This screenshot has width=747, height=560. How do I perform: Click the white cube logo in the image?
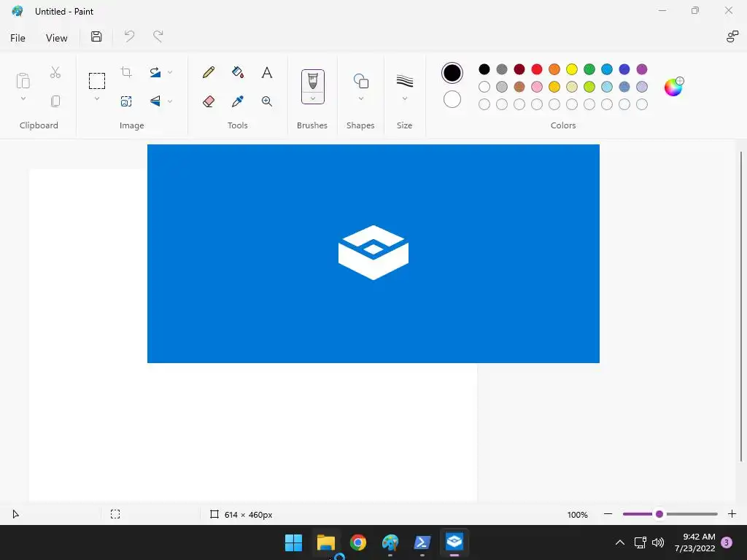click(373, 252)
